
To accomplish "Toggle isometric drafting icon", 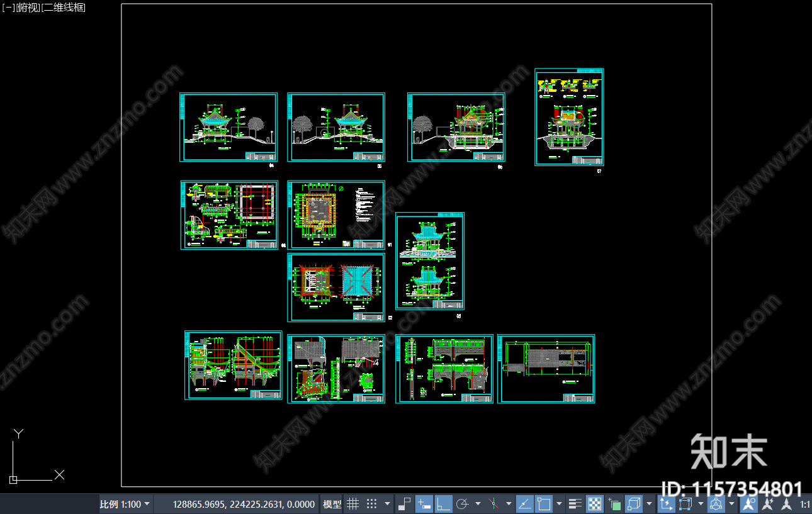I will tap(493, 504).
